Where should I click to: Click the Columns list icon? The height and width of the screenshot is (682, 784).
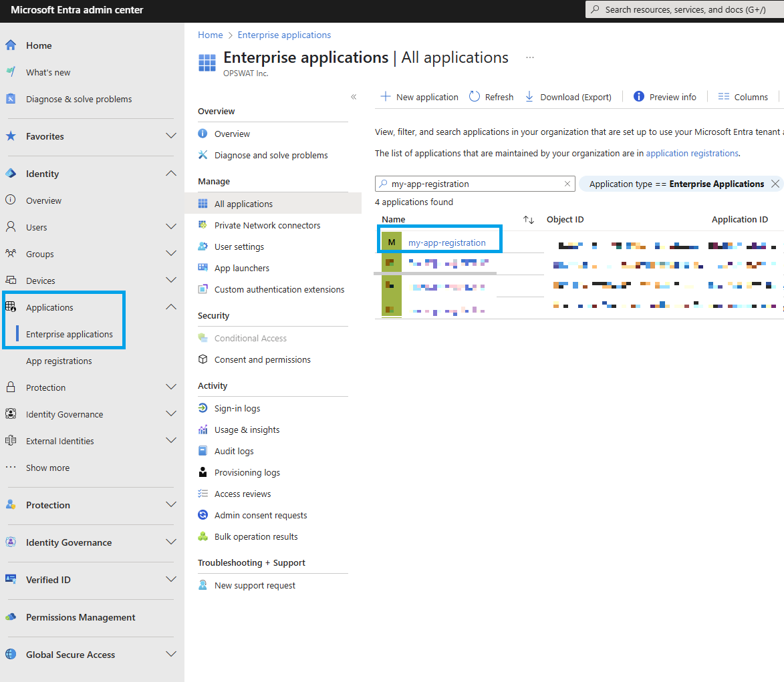click(x=723, y=96)
